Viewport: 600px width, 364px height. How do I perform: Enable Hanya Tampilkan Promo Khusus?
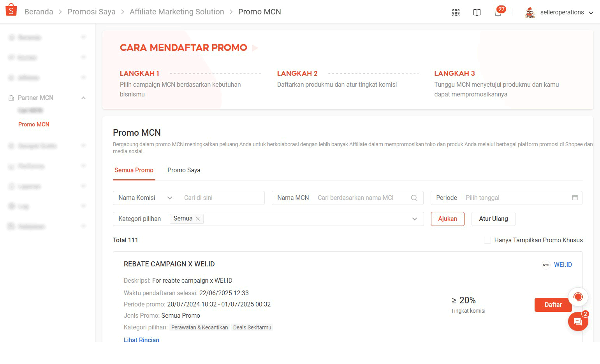click(x=487, y=240)
